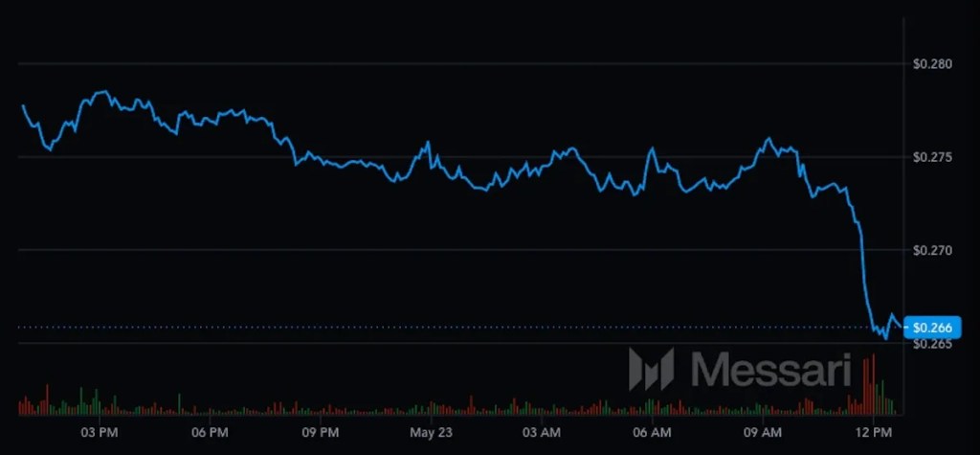The width and height of the screenshot is (980, 455).
Task: Click the $0.275 price axis label
Action: click(931, 157)
